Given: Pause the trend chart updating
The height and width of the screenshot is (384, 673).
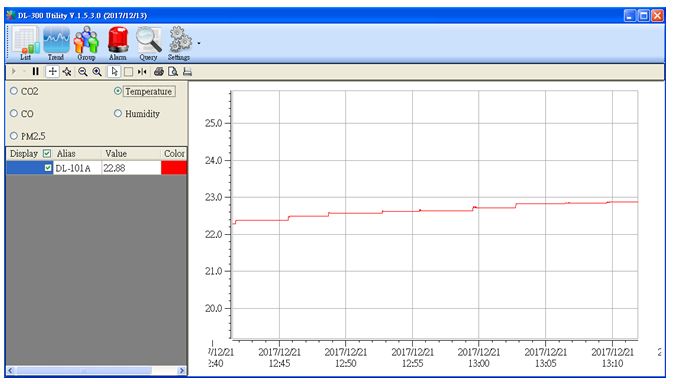Looking at the screenshot, I should 36,72.
